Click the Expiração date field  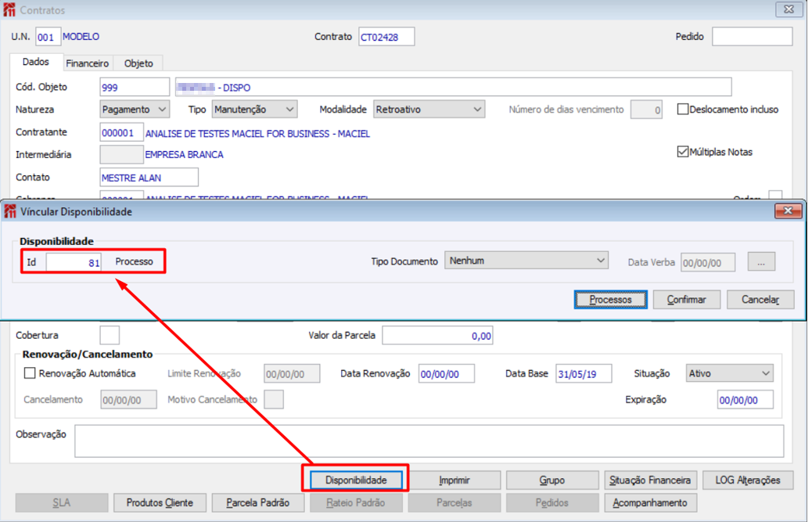(x=746, y=399)
